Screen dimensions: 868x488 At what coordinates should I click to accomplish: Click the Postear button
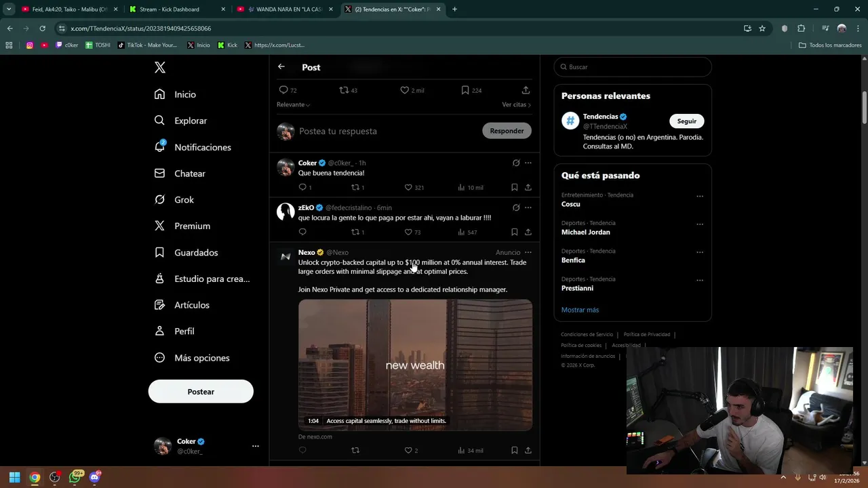[201, 392]
